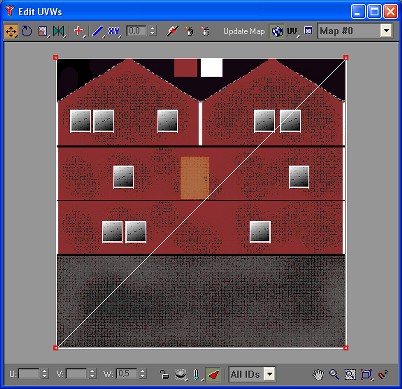The image size is (402, 389).
Task: Select the Move tool in toolbar
Action: [11, 32]
